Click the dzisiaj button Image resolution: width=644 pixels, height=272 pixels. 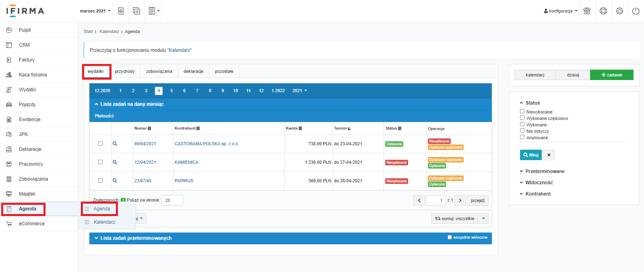click(x=573, y=75)
